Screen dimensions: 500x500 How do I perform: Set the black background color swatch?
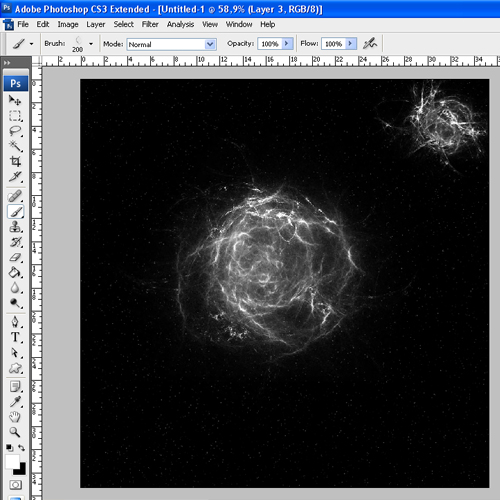pos(21,469)
